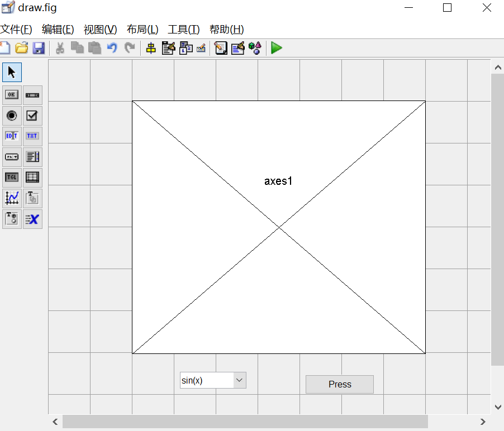Pick the Axes component tool

point(12,198)
